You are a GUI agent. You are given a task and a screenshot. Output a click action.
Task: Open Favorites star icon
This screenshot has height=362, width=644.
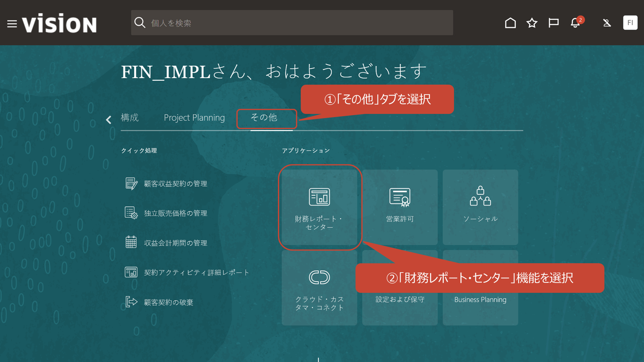(x=532, y=23)
